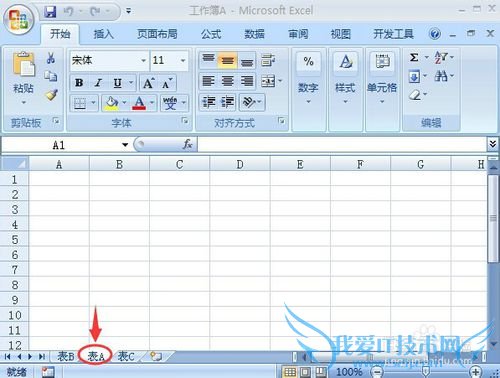Toggle Bold formatting

pyautogui.click(x=79, y=83)
